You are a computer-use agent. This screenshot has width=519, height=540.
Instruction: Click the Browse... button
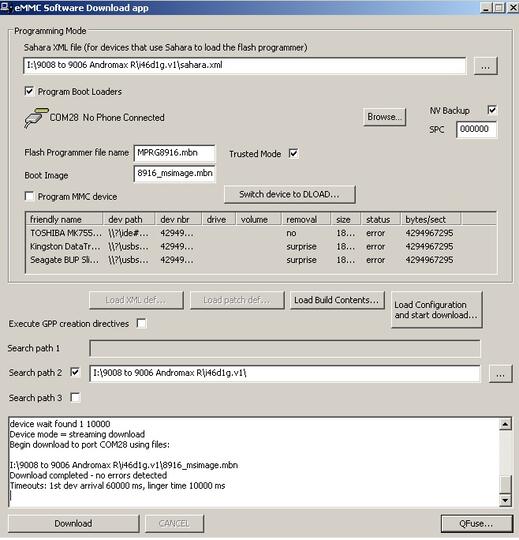point(385,117)
